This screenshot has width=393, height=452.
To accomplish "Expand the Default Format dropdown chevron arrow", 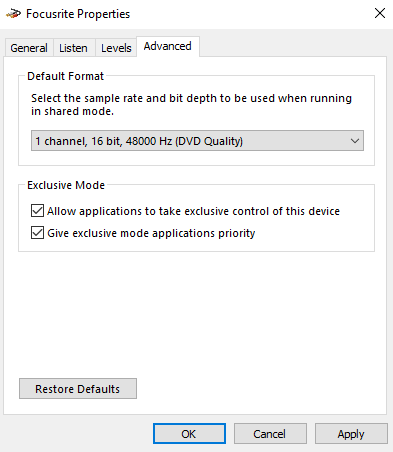I will click(355, 141).
